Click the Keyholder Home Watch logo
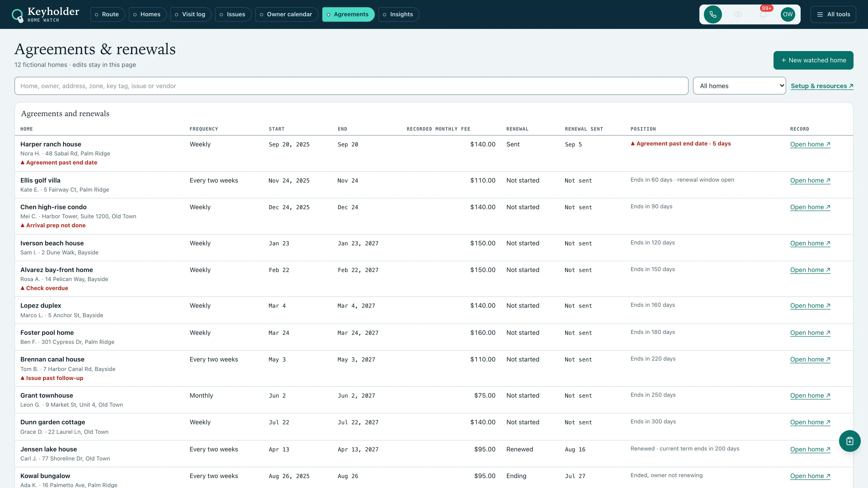 [45, 14]
